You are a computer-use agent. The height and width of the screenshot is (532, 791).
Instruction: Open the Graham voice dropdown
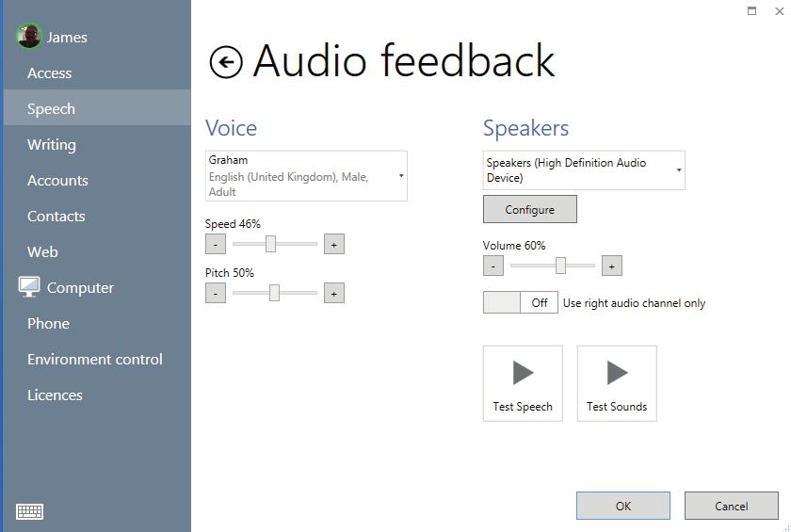click(306, 176)
